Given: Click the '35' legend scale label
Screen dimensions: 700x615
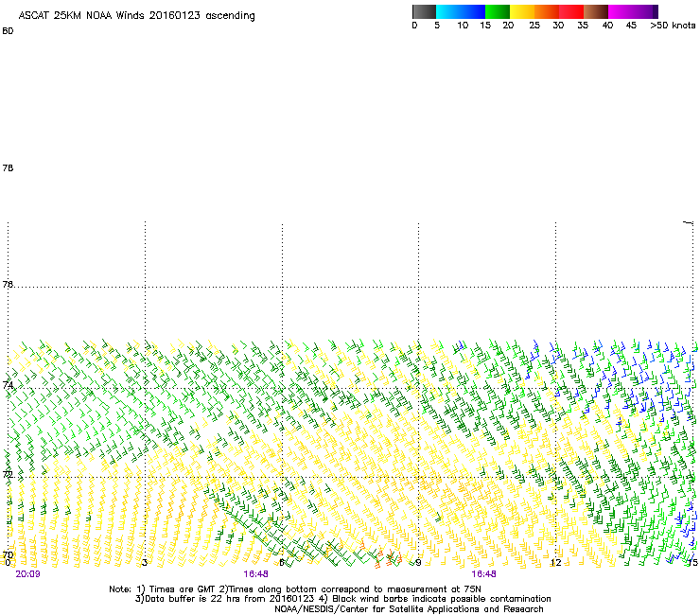Looking at the screenshot, I should (583, 26).
